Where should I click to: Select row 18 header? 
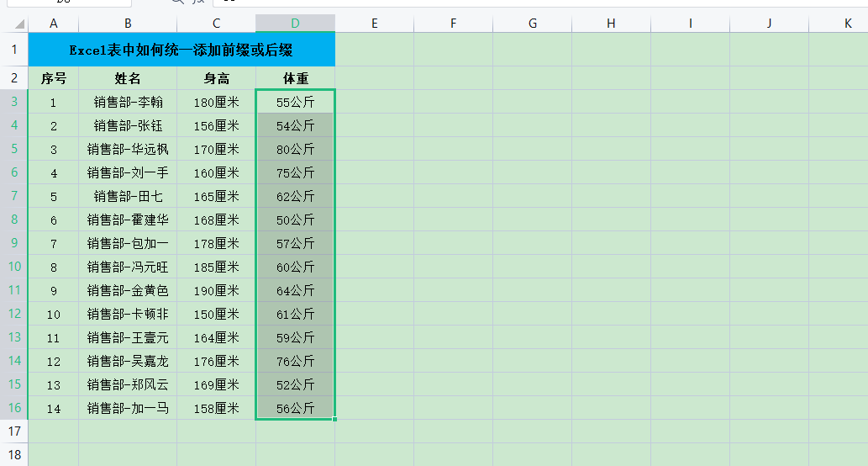[13, 454]
